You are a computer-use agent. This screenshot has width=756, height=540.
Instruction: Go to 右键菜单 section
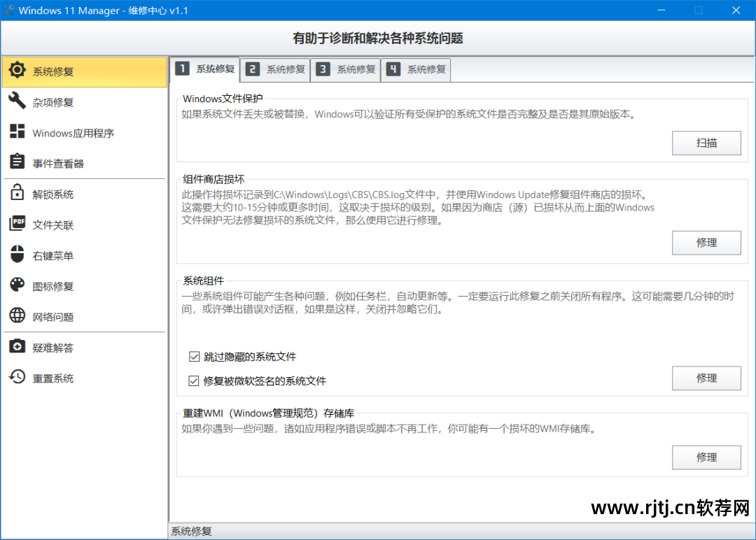point(85,256)
